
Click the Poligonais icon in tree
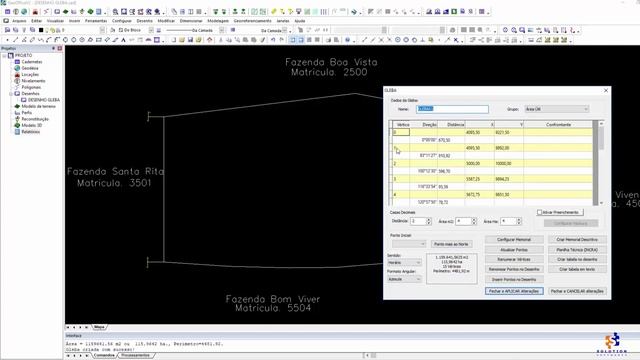[x=17, y=87]
